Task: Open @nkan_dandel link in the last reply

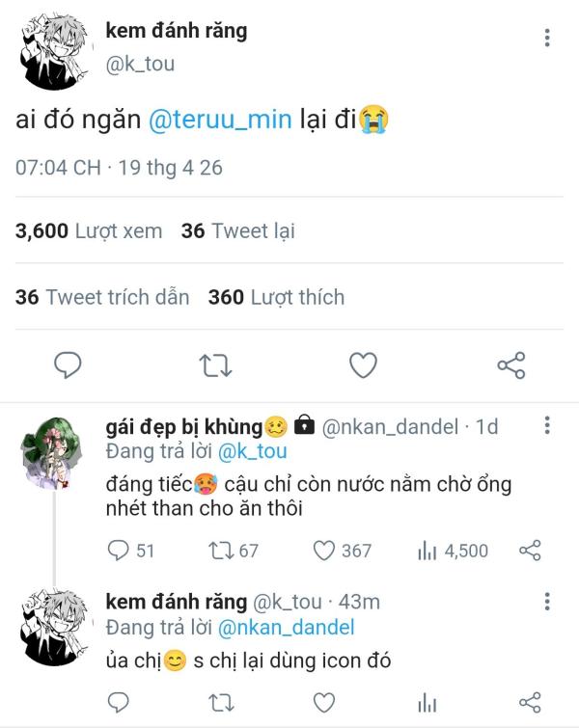Action: (x=286, y=628)
